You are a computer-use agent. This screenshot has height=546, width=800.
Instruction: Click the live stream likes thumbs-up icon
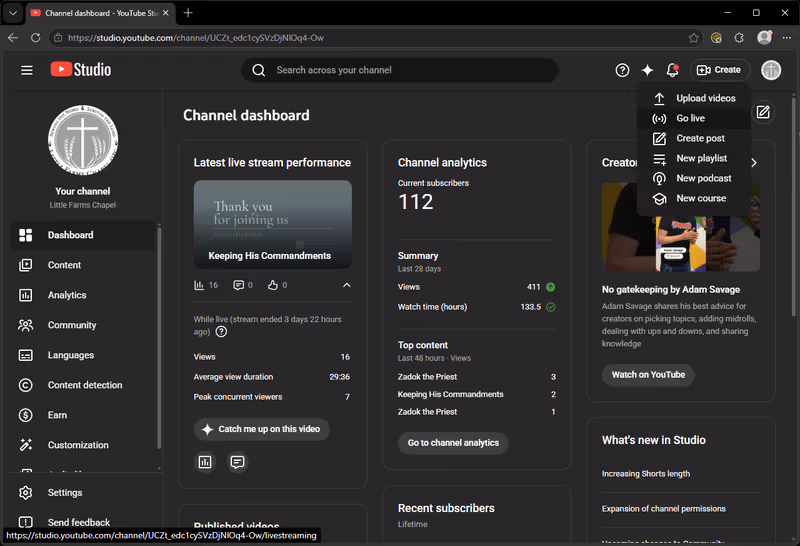click(x=273, y=285)
